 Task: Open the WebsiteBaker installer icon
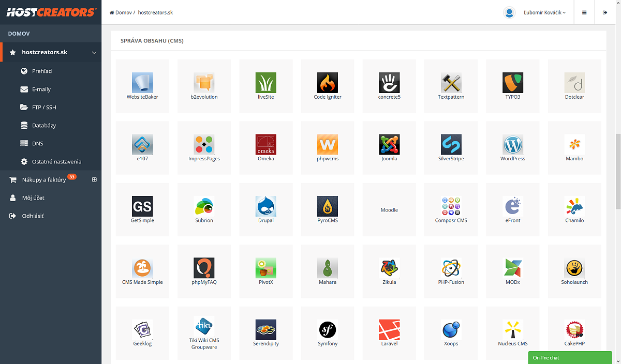pyautogui.click(x=142, y=83)
